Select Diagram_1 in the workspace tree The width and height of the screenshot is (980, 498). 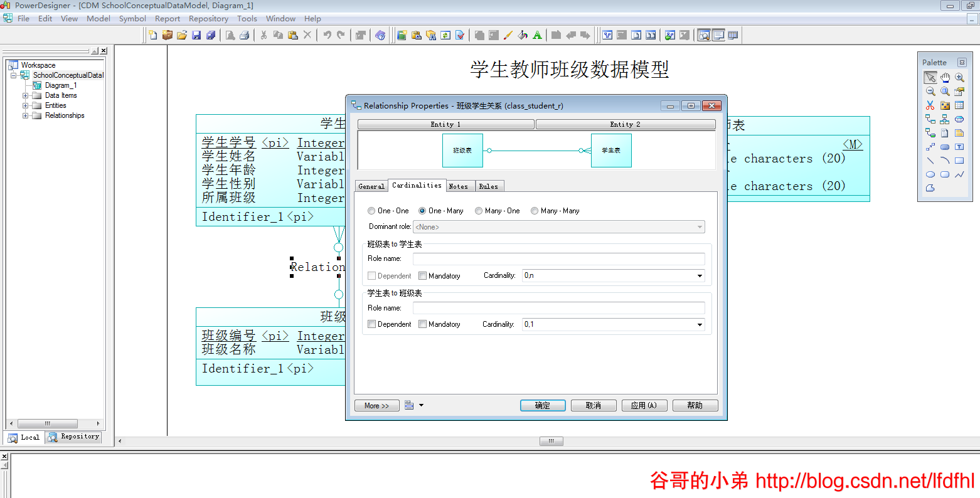(61, 85)
